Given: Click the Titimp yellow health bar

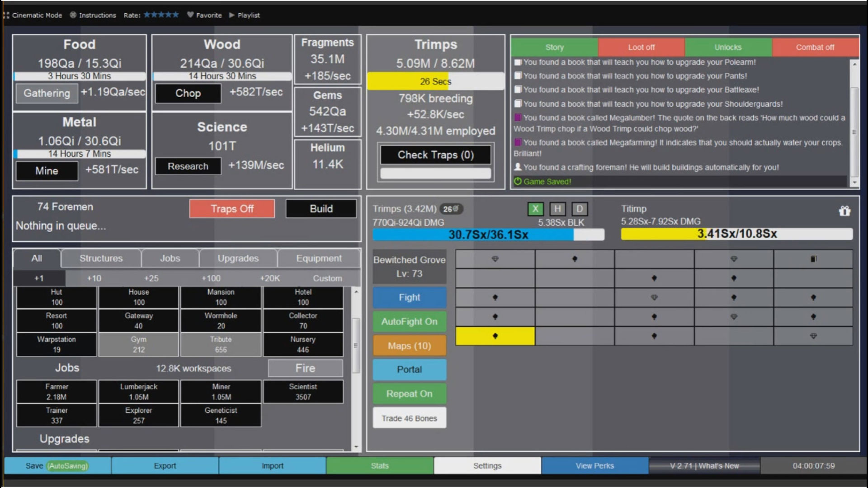Looking at the screenshot, I should click(x=737, y=234).
